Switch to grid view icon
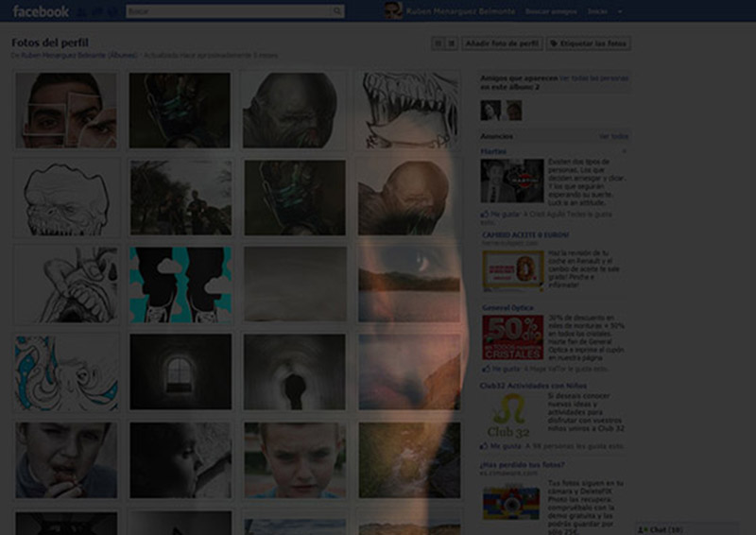The width and height of the screenshot is (756, 535). (x=438, y=43)
